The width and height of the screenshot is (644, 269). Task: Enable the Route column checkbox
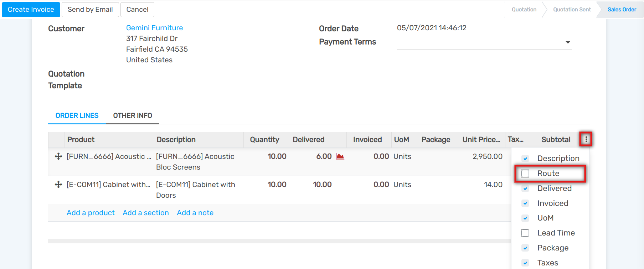pyautogui.click(x=525, y=173)
